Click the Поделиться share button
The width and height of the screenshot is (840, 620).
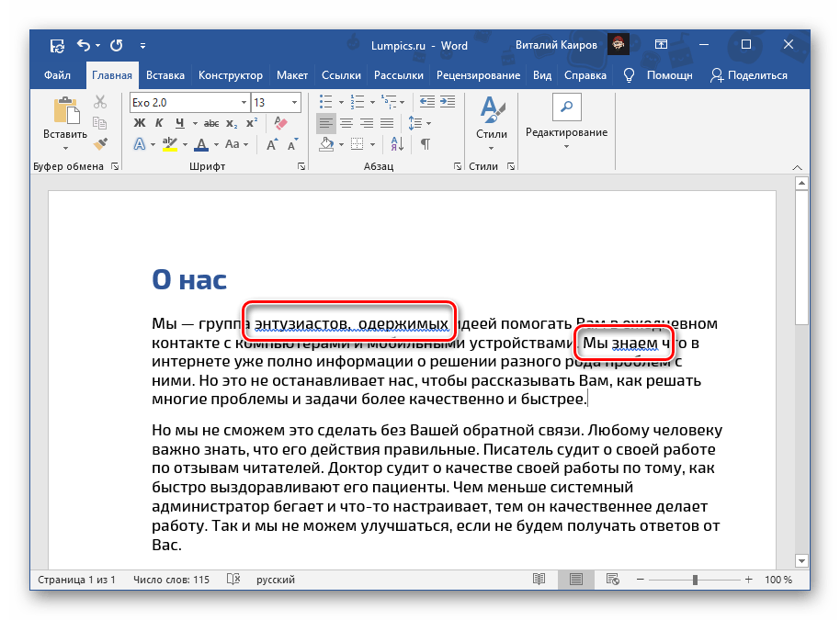[749, 75]
